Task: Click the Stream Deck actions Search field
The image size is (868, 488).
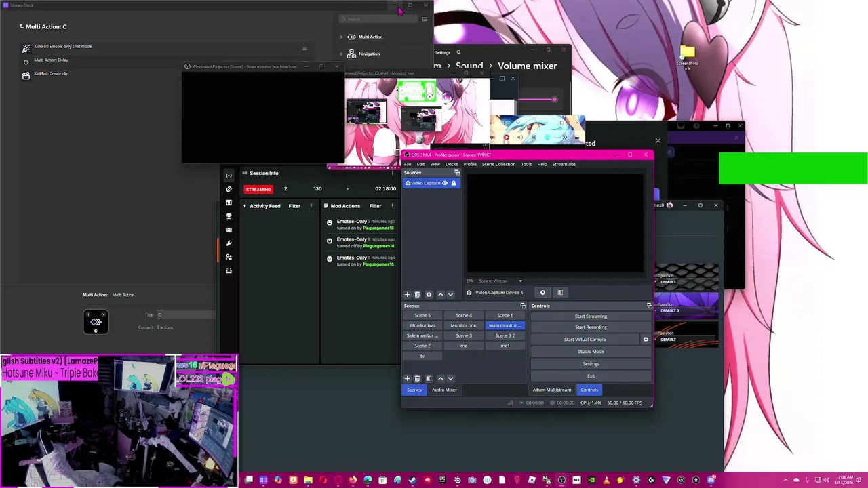Action: [x=376, y=19]
